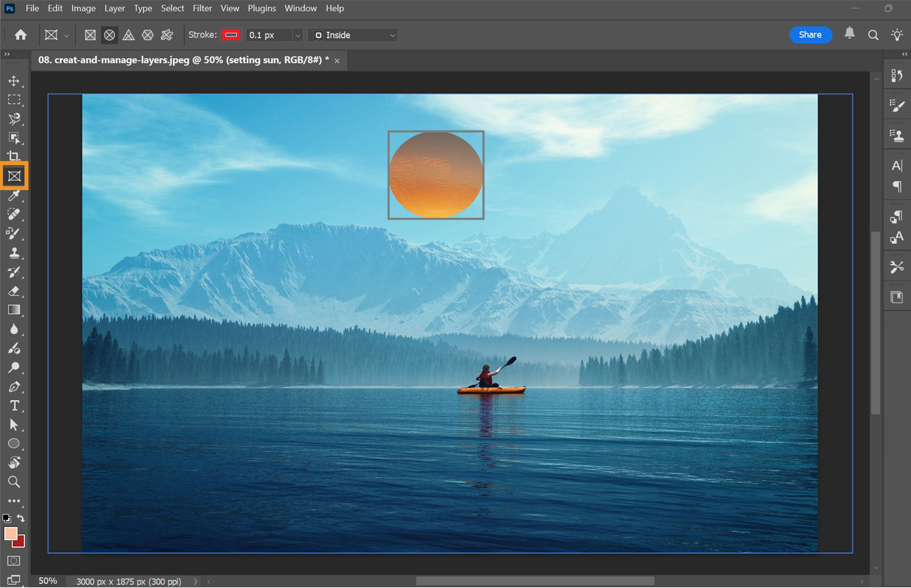Viewport: 911px width, 588px height.
Task: Open the Character panel
Action: (x=896, y=165)
